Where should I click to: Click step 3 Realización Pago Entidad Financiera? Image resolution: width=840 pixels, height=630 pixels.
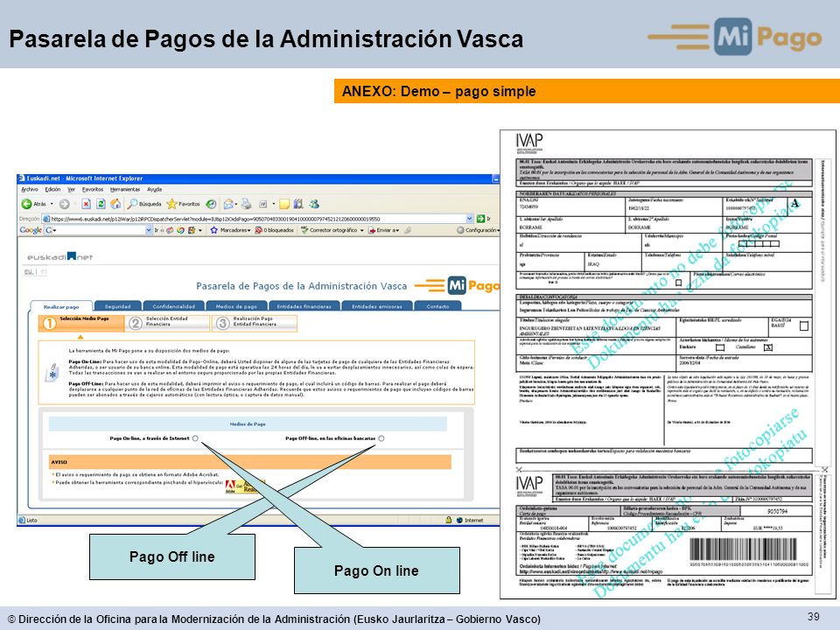255,323
